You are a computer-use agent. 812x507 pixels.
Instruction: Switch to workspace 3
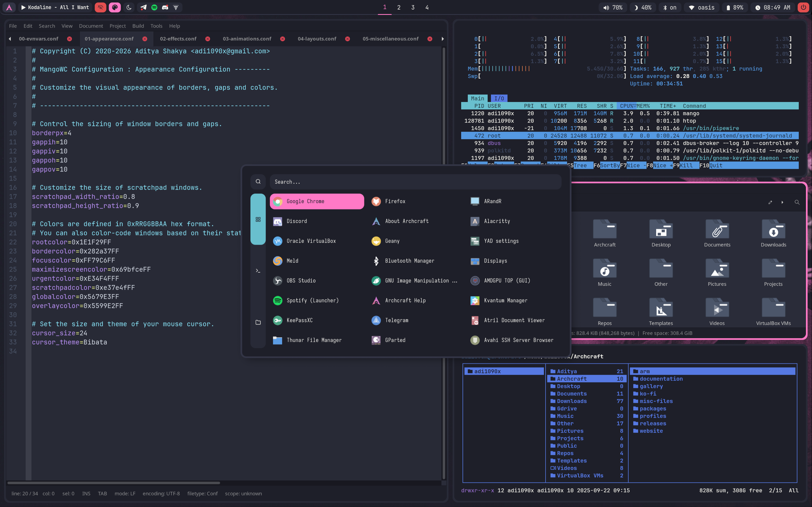(413, 7)
